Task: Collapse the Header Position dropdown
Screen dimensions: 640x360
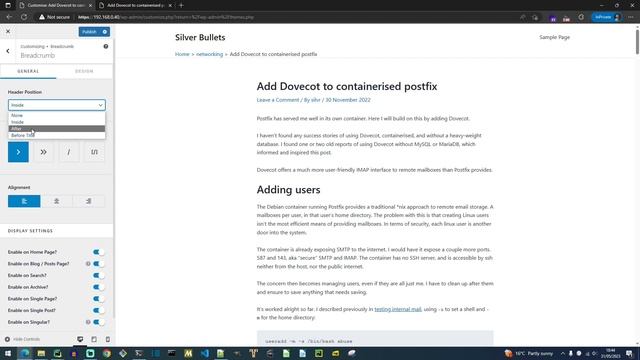Action: coord(57,105)
